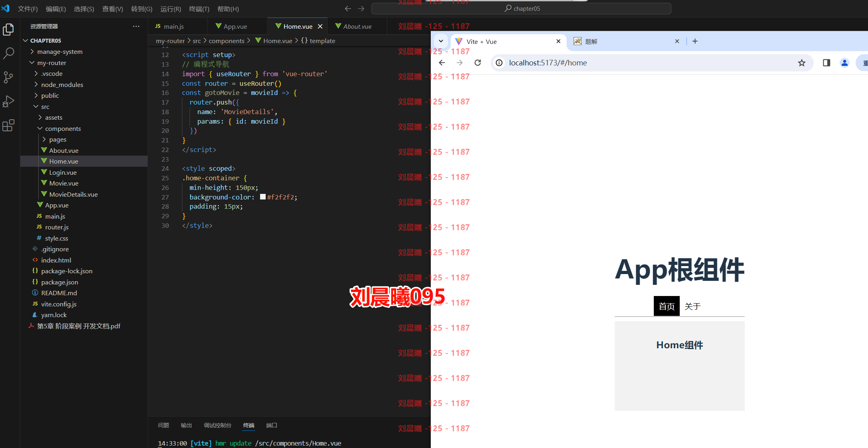Close the Home.vue editor tab
The image size is (868, 448).
coord(320,26)
